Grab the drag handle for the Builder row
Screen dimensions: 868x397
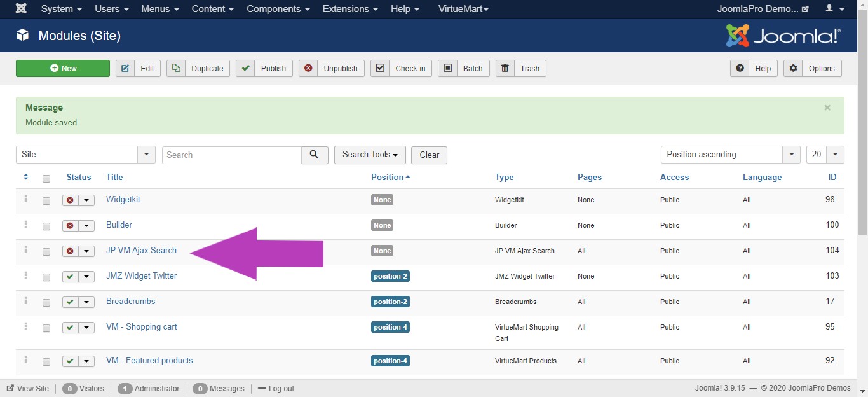click(x=25, y=225)
